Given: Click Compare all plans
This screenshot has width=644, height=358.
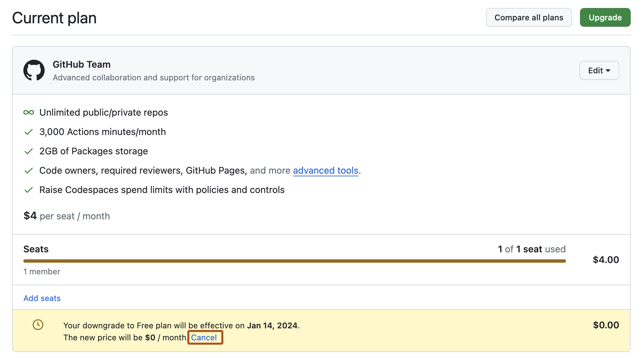Looking at the screenshot, I should click(x=529, y=17).
